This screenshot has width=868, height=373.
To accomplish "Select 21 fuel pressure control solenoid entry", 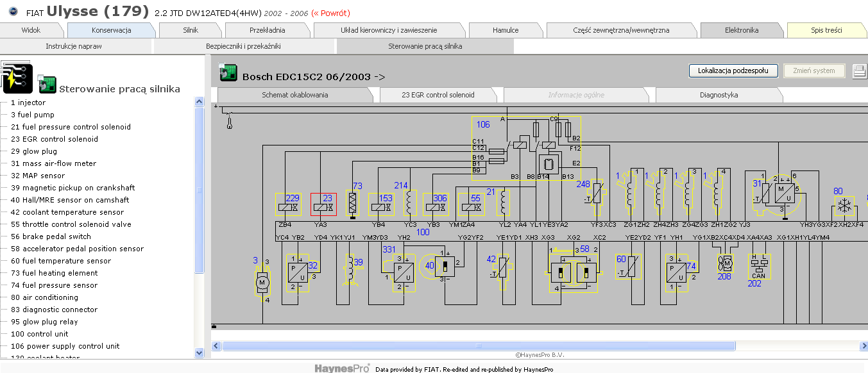I will [x=71, y=127].
